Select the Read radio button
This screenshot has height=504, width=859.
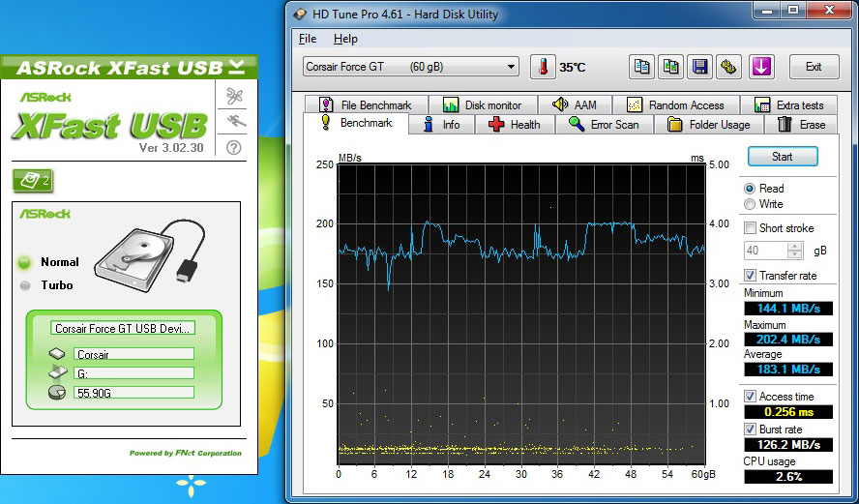click(750, 189)
